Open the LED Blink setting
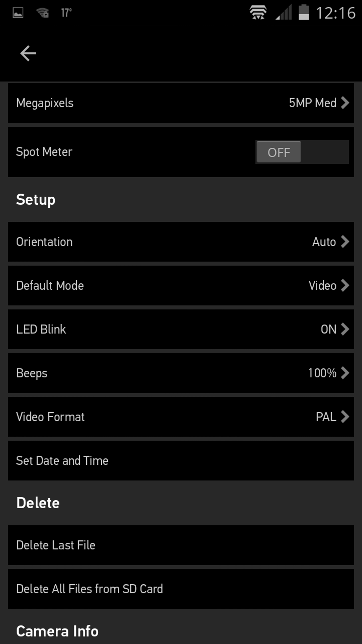 pyautogui.click(x=181, y=329)
